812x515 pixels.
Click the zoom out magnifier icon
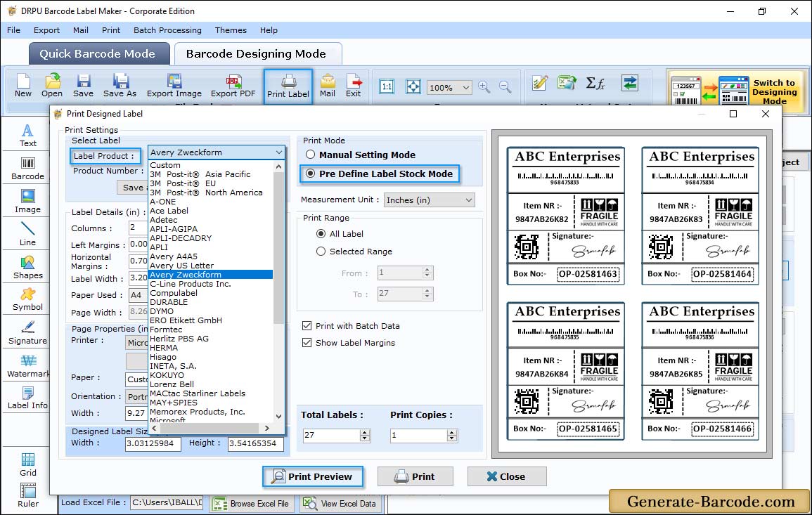[x=505, y=86]
